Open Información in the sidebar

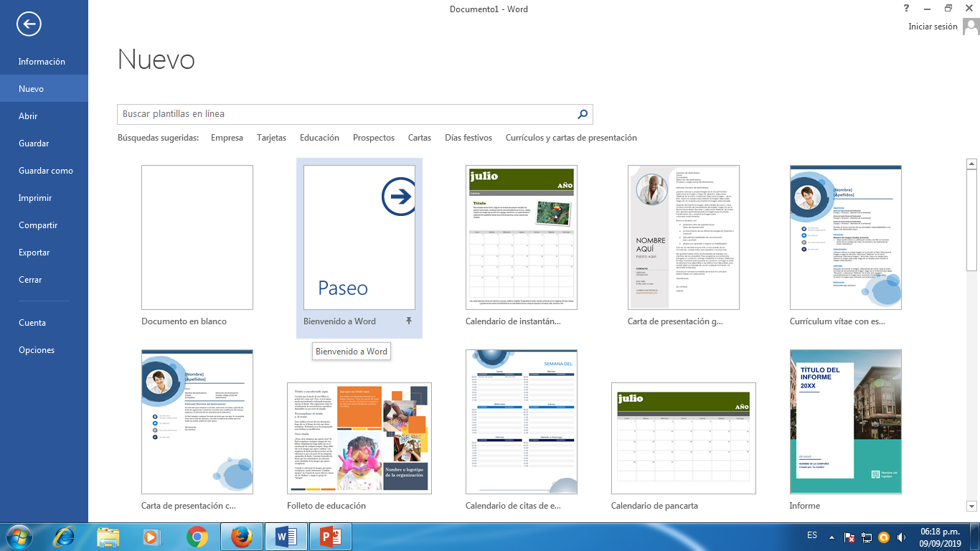[x=44, y=62]
